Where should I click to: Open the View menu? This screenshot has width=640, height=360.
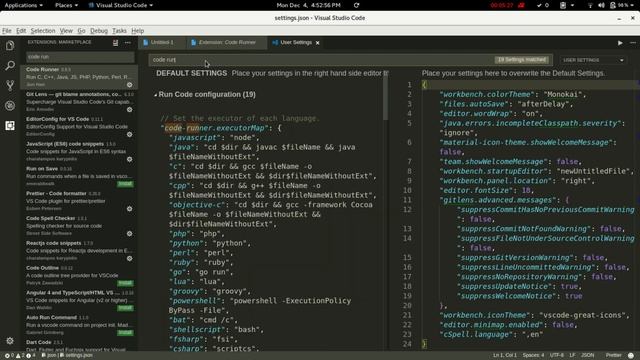point(66,31)
